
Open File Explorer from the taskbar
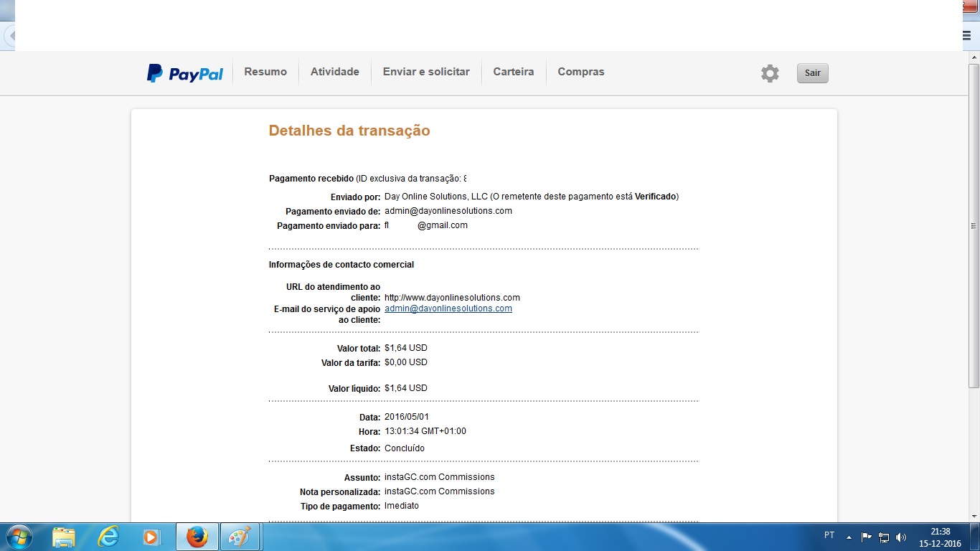[64, 537]
